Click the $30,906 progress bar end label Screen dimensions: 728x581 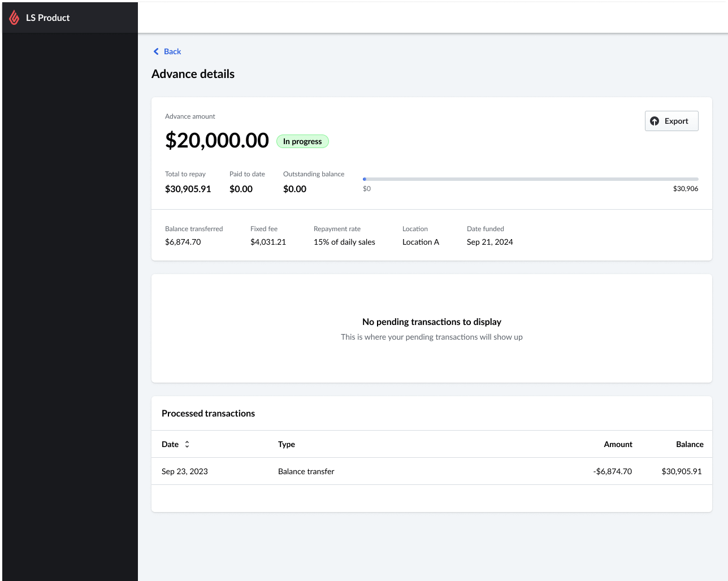(x=686, y=189)
